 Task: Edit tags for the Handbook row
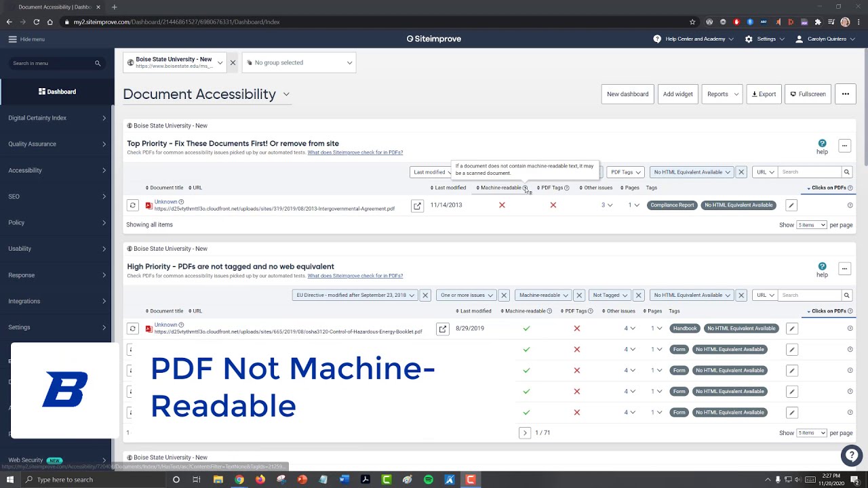click(x=791, y=329)
